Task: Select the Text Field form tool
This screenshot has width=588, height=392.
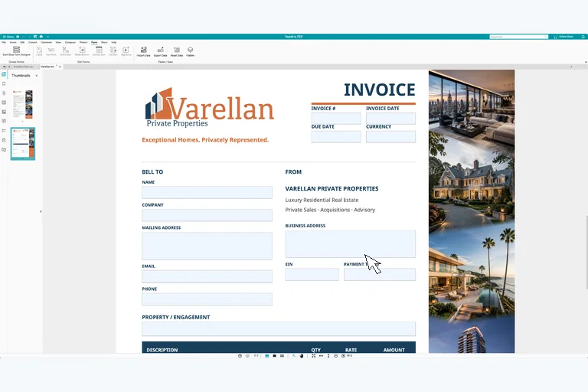Action: (x=51, y=51)
